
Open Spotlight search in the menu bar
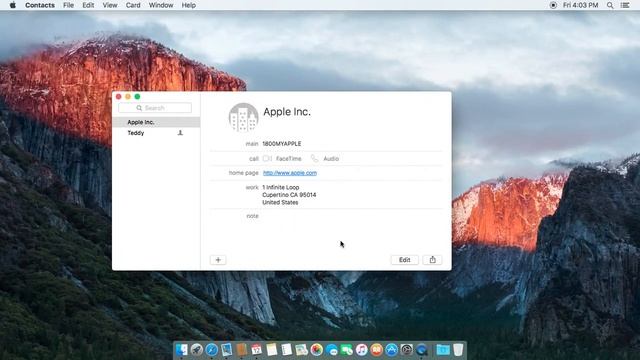610,5
